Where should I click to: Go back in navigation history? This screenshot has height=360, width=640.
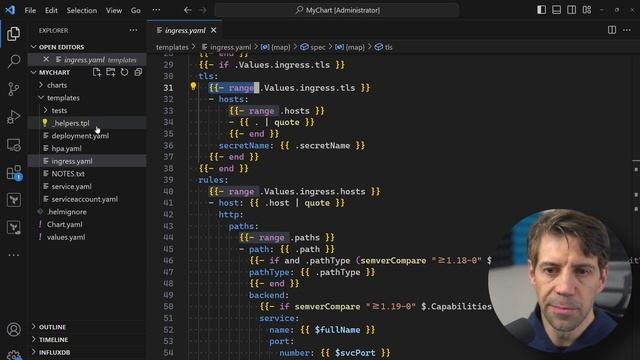tap(187, 10)
